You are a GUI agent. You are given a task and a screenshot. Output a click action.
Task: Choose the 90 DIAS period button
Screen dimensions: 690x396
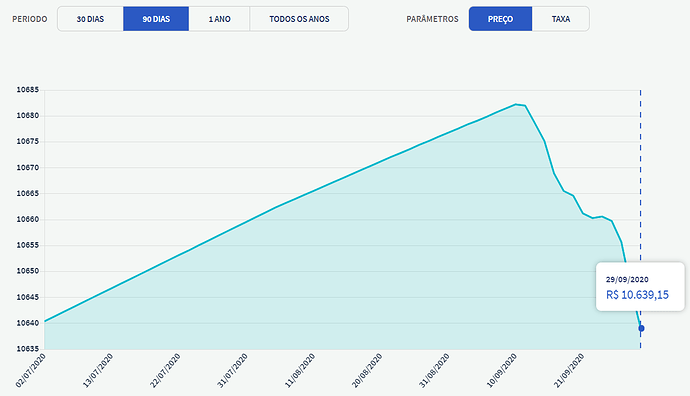pos(156,19)
